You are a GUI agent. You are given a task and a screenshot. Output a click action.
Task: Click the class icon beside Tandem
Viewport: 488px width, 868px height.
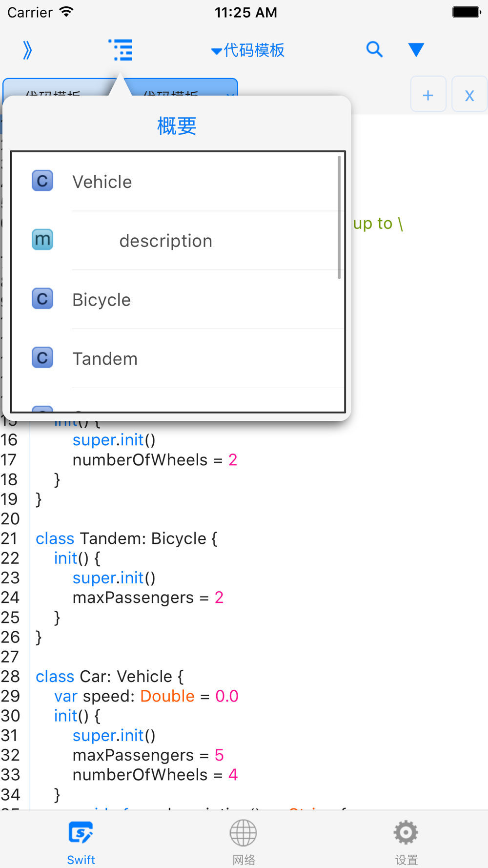coord(42,358)
